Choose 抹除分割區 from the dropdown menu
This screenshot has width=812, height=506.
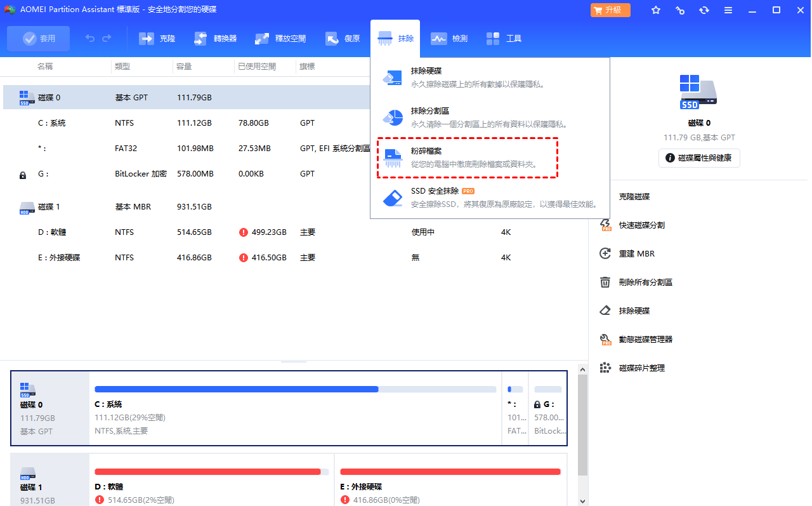(x=490, y=117)
